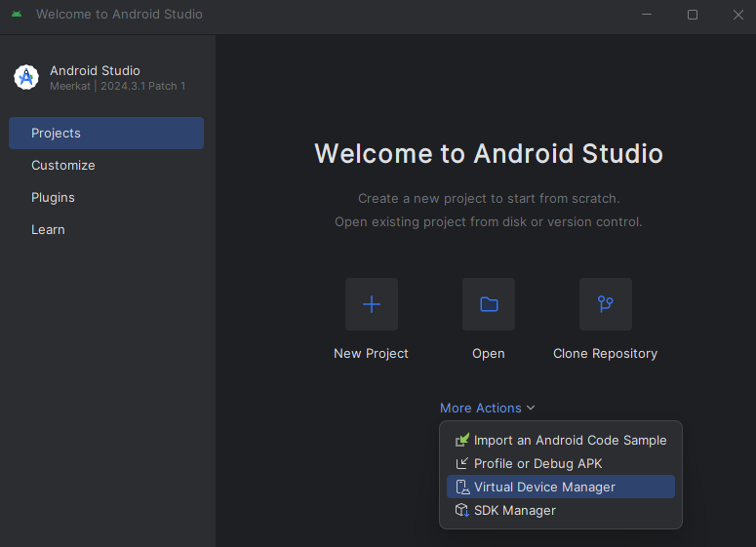This screenshot has width=756, height=547.
Task: Click the Open folder icon
Action: point(489,304)
